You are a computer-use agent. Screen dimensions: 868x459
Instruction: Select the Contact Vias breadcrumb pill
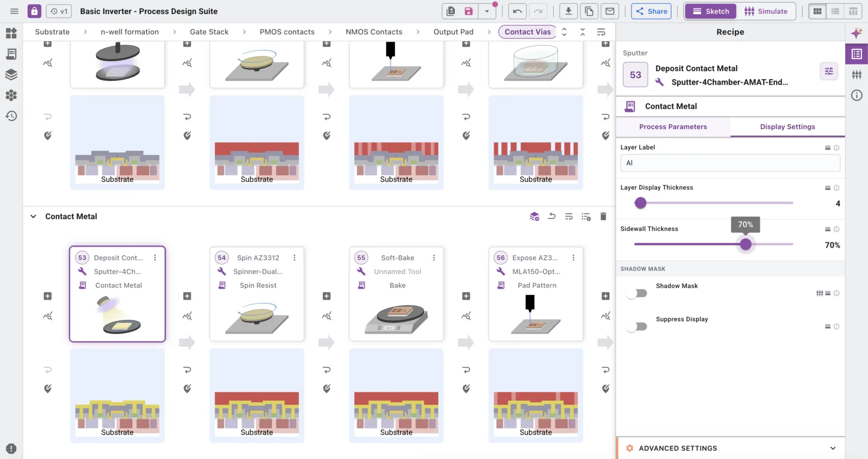[x=527, y=32]
